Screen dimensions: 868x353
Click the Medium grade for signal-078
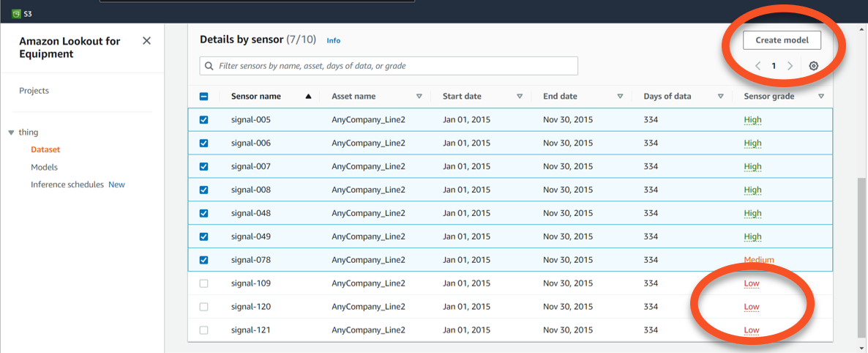point(759,260)
